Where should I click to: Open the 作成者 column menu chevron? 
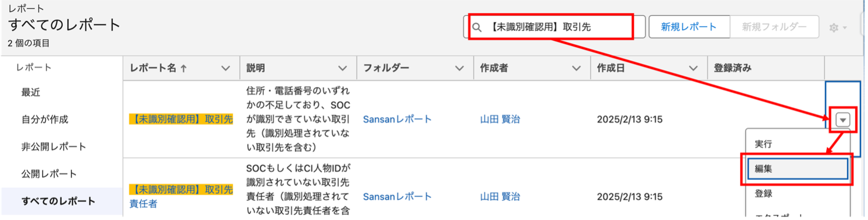click(x=576, y=68)
